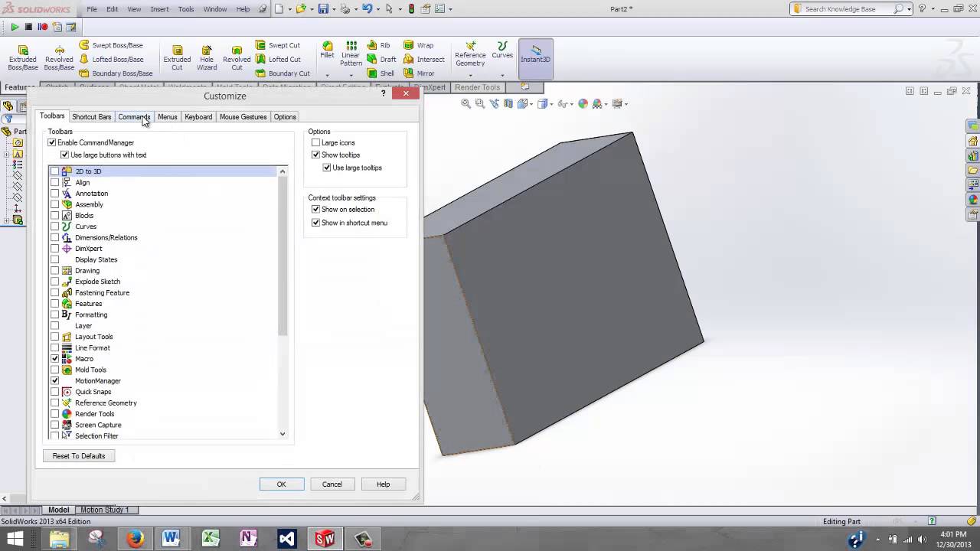Toggle Show on selection checkbox

click(x=315, y=209)
